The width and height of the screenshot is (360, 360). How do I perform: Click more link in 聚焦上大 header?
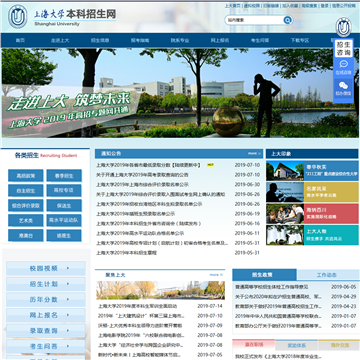[x=216, y=275]
